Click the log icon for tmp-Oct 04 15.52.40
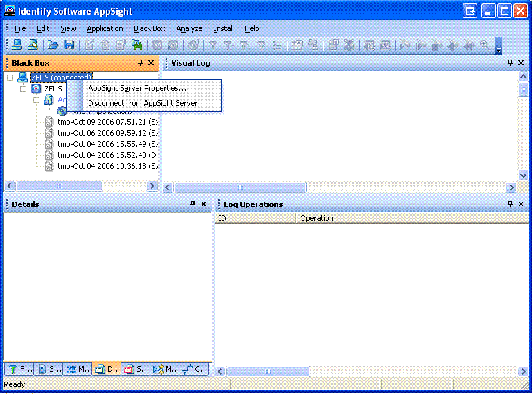532x394 pixels. point(50,155)
